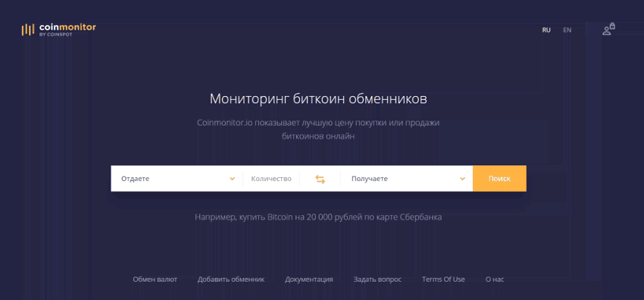
Task: Follow the Добавить обменник link
Action: point(231,280)
